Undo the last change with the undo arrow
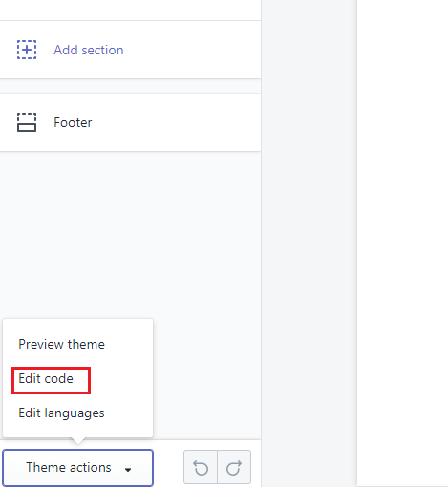The width and height of the screenshot is (448, 487). click(x=201, y=468)
